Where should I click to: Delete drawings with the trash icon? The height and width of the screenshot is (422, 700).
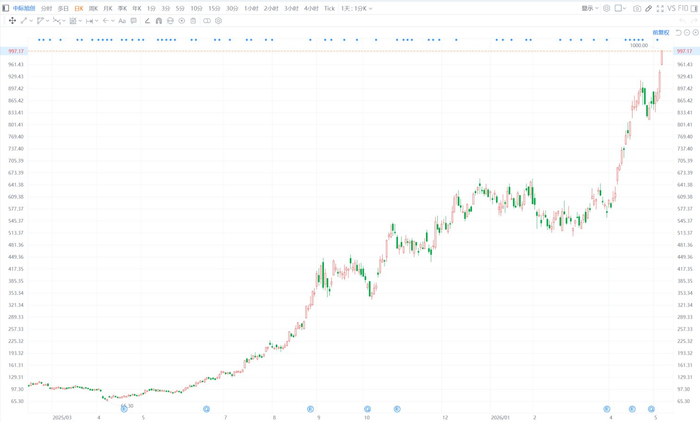tap(193, 21)
